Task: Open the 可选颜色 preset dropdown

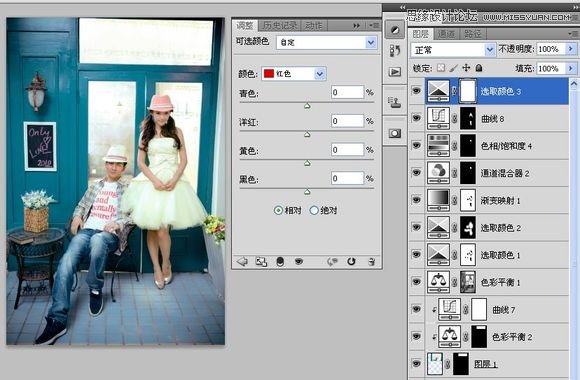Action: click(371, 43)
